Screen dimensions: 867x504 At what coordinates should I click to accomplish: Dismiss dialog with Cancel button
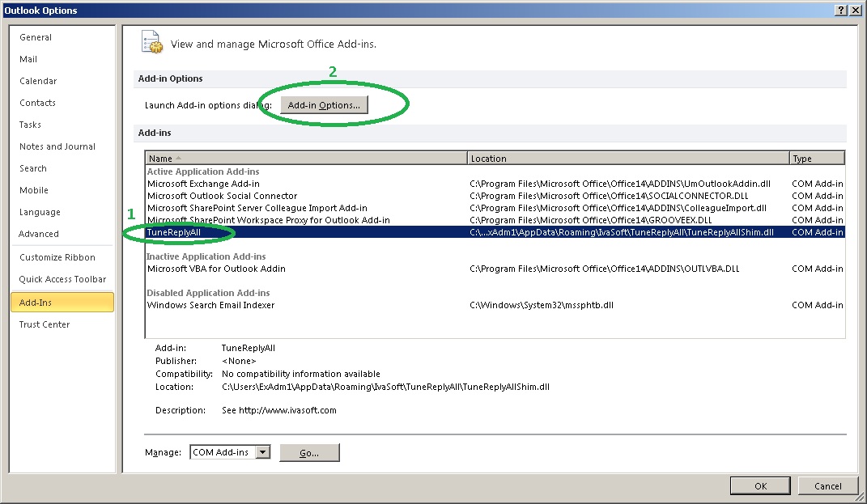tap(828, 485)
